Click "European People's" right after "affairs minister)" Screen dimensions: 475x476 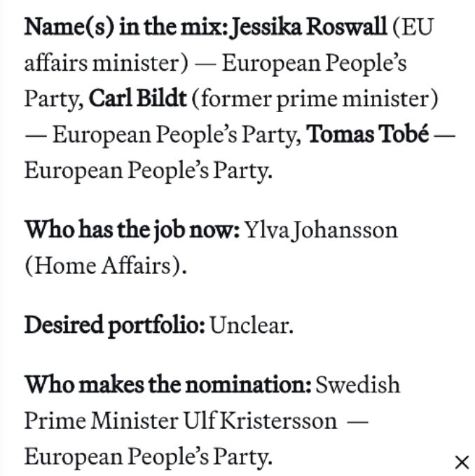click(314, 63)
